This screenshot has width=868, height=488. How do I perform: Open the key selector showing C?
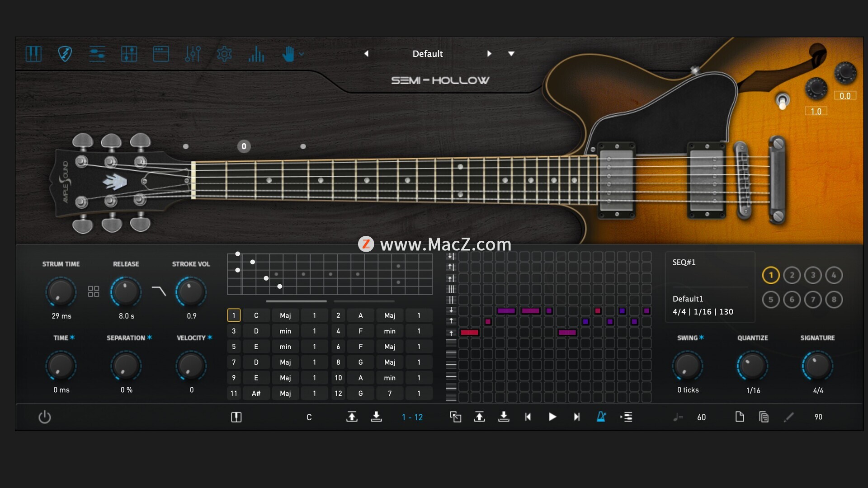309,417
